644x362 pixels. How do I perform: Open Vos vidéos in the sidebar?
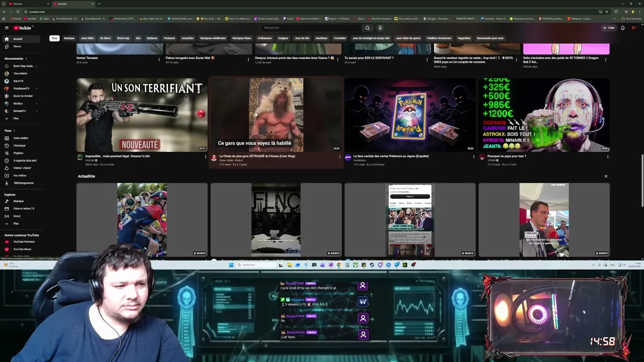(x=20, y=175)
